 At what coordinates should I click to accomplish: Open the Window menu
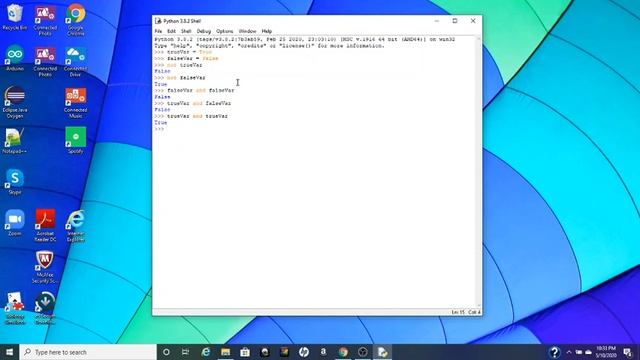tap(247, 31)
